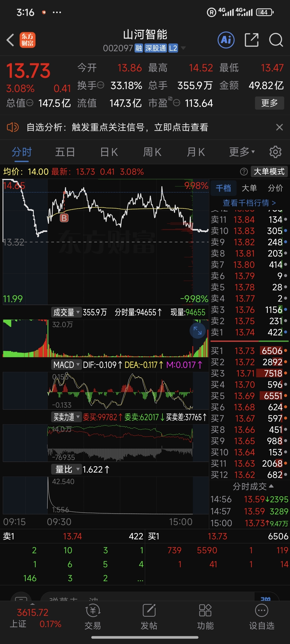Tap the 融 margin badge
The image size is (290, 644).
pos(139,48)
